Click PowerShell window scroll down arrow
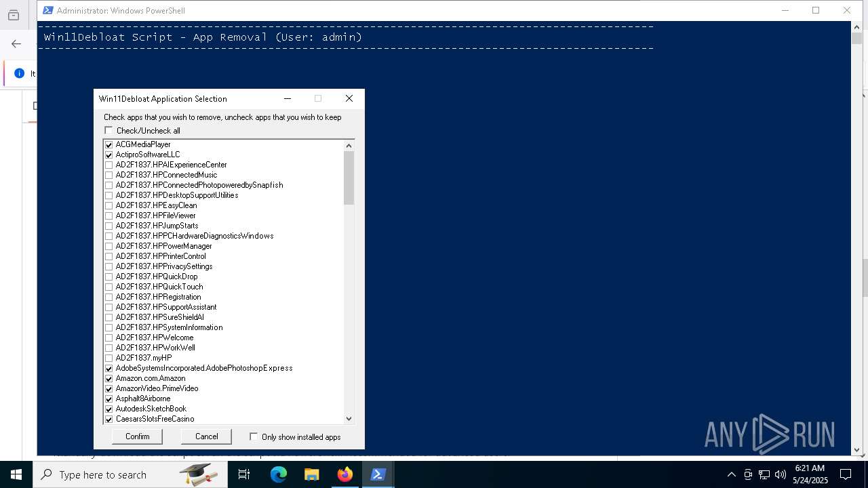The height and width of the screenshot is (488, 868). coord(857,449)
